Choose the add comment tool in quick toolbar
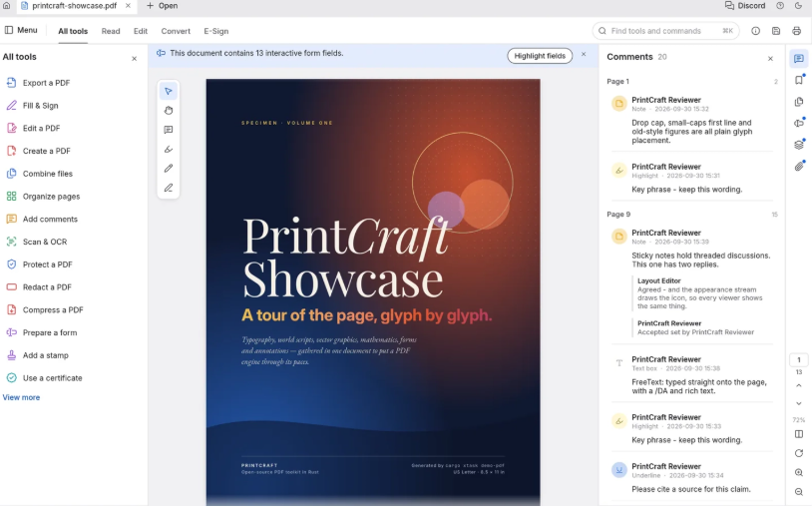This screenshot has height=518, width=812. [169, 130]
